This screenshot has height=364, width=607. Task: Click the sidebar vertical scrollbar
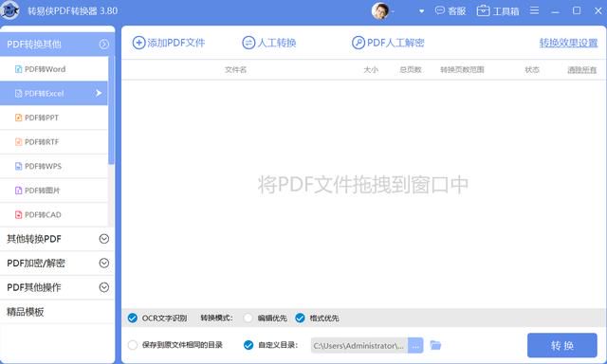click(x=112, y=110)
